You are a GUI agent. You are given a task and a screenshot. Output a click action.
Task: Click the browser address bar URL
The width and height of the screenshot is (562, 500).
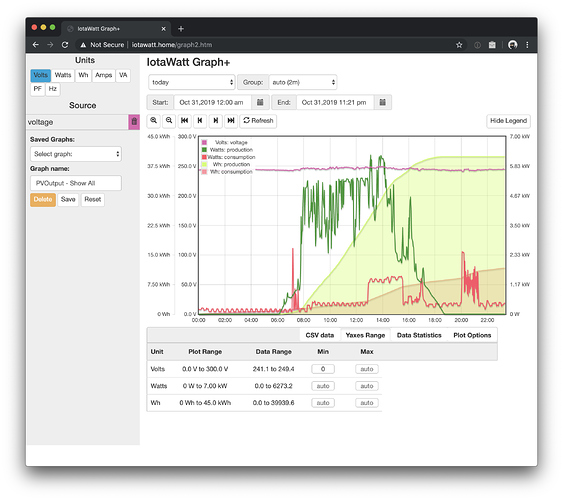click(172, 45)
